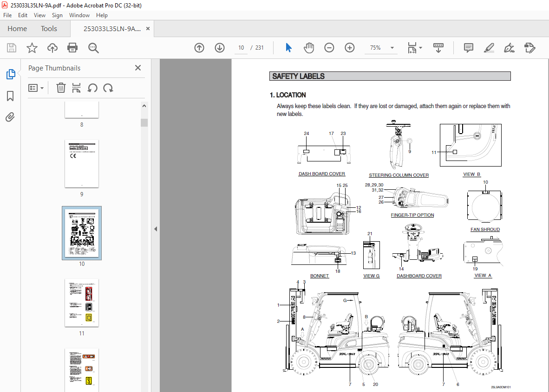Select the Hand pan tool
This screenshot has width=549, height=392.
(309, 48)
